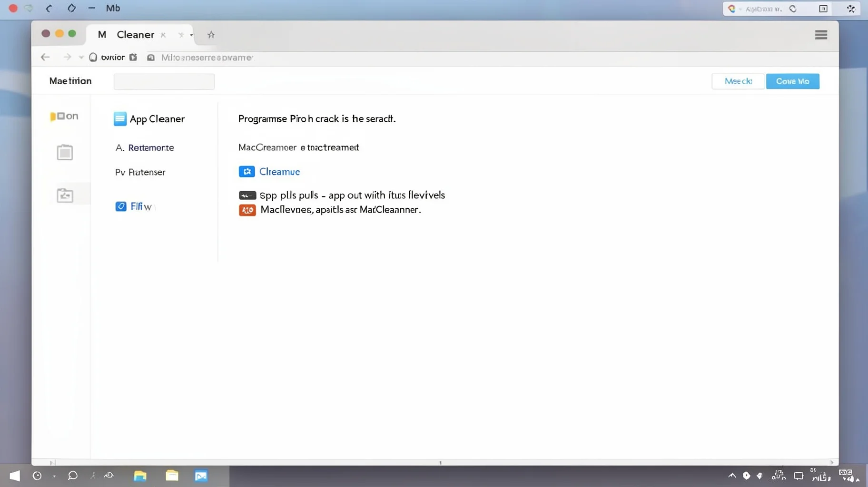Click the display icon in the system tray
Viewport: 868px width, 487px height.
tap(799, 476)
